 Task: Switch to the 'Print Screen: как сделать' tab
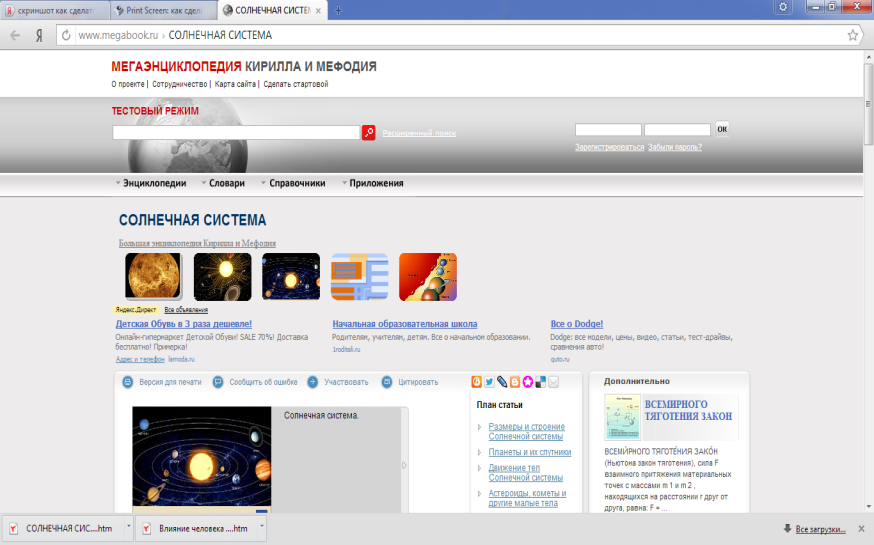(163, 11)
